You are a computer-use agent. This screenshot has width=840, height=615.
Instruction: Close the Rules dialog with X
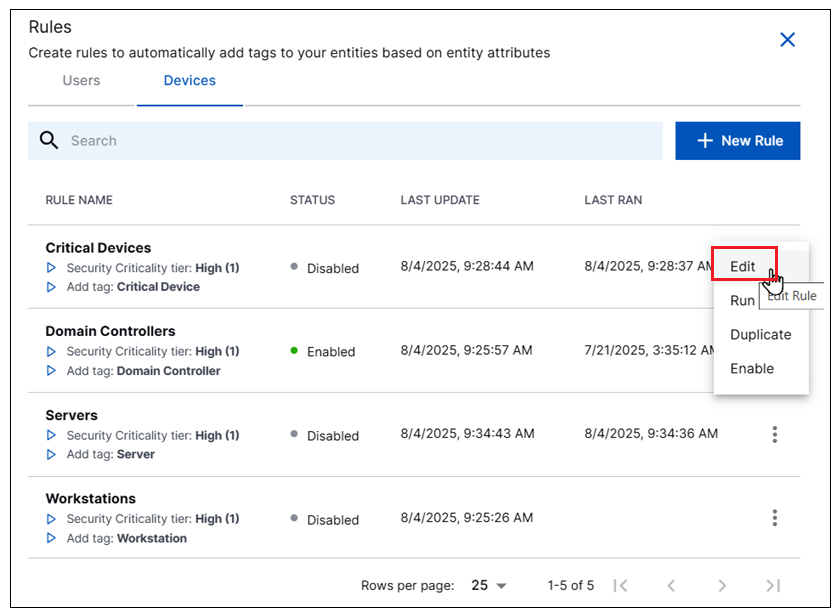787,40
